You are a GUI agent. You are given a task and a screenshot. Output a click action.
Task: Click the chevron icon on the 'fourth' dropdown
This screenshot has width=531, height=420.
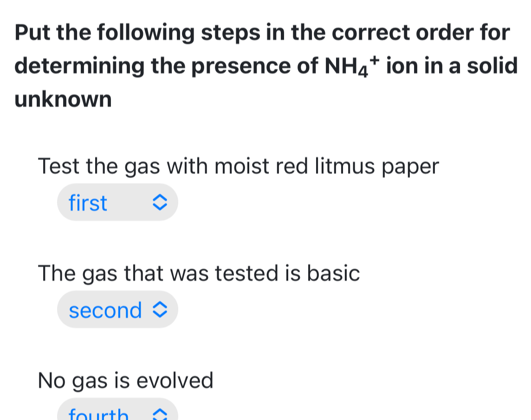(x=160, y=414)
